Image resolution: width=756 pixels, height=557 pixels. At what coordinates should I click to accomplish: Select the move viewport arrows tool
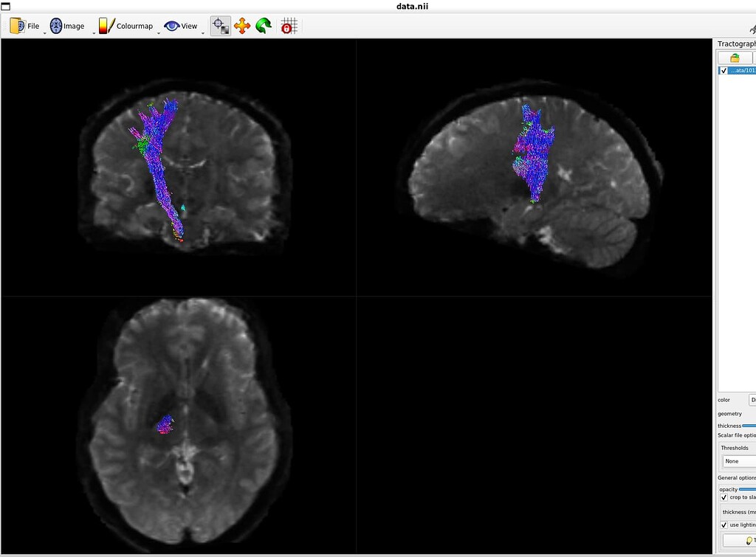point(242,27)
